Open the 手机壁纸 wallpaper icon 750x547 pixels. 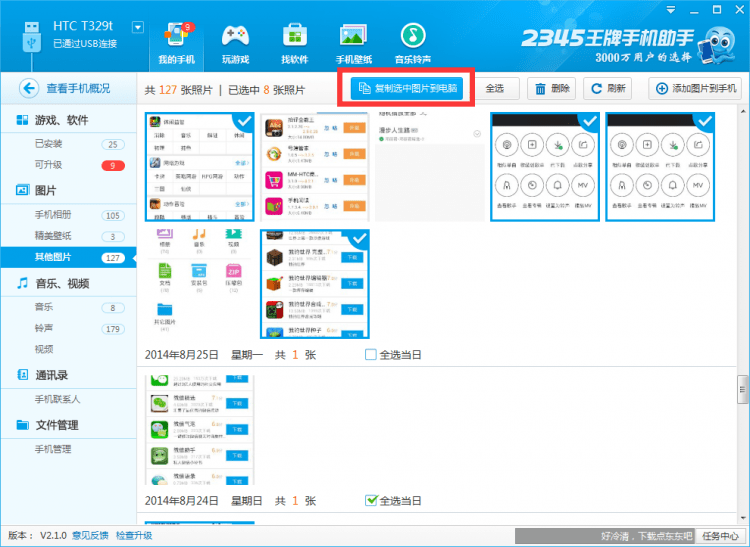pyautogui.click(x=354, y=39)
